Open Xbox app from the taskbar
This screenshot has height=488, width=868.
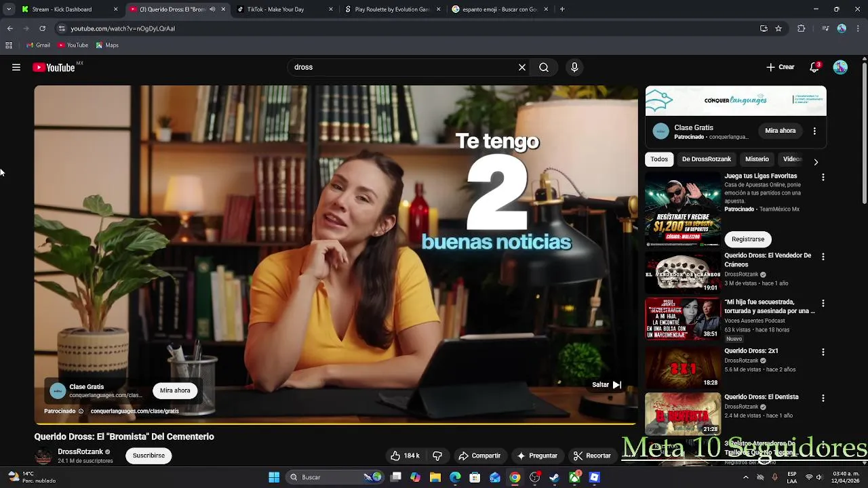[574, 477]
